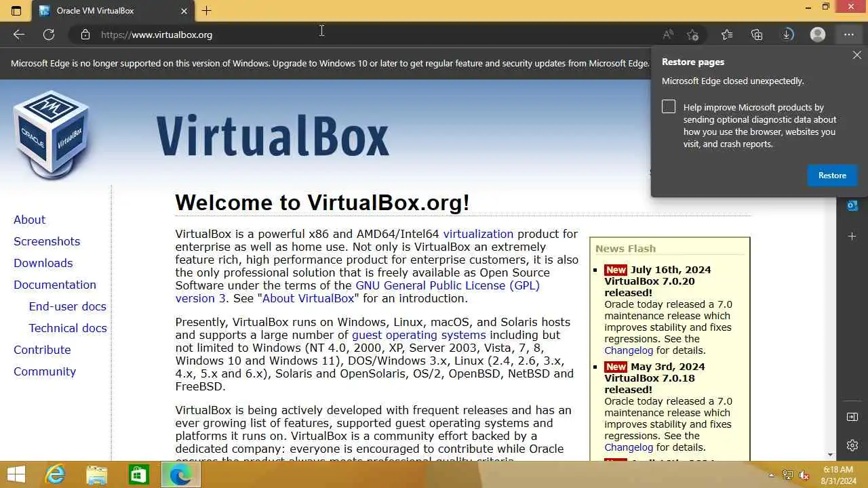
Task: Open the Store app on the taskbar
Action: [x=138, y=474]
